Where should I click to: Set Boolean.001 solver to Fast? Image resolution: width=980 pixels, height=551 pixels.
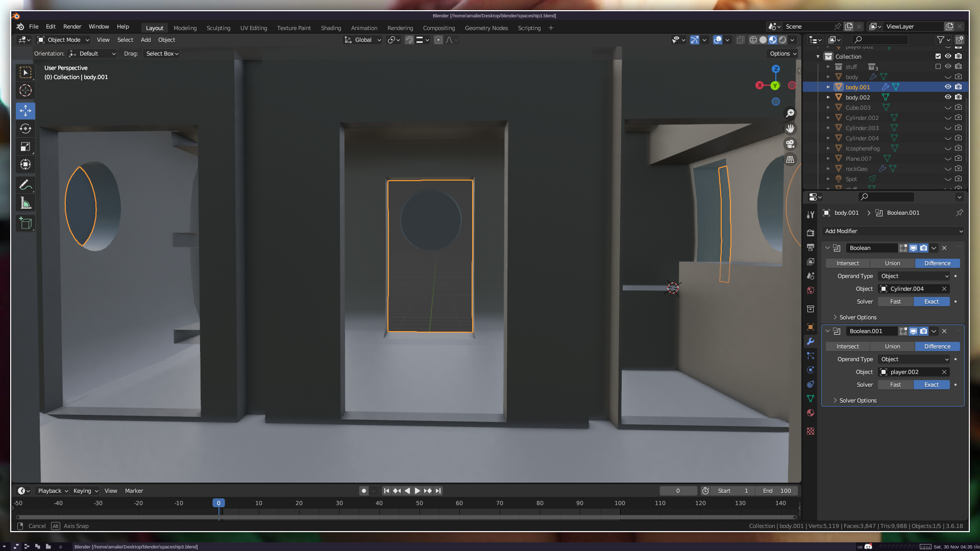coord(895,385)
